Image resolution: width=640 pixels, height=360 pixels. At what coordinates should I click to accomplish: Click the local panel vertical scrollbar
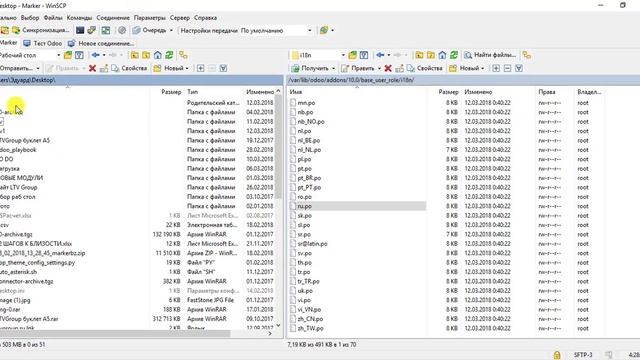279,147
